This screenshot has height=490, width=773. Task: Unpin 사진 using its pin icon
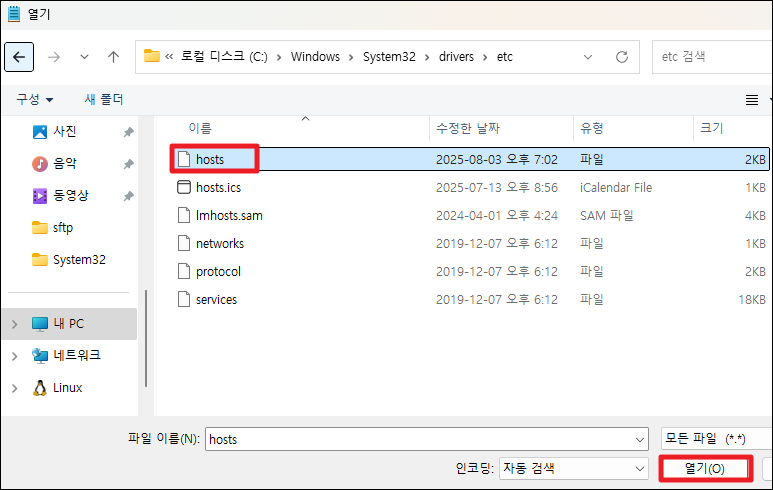pyautogui.click(x=128, y=132)
